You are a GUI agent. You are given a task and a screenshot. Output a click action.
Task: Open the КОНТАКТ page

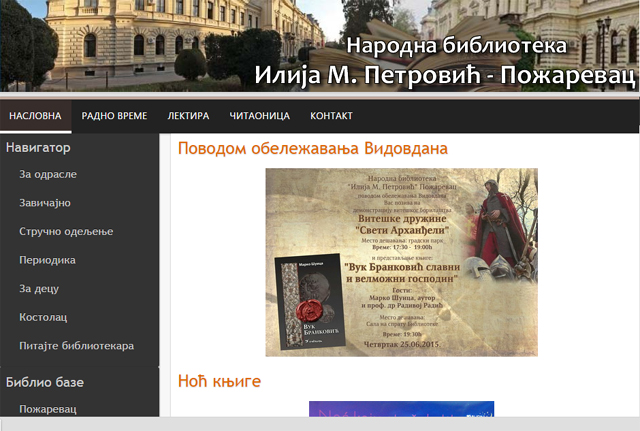tap(331, 116)
